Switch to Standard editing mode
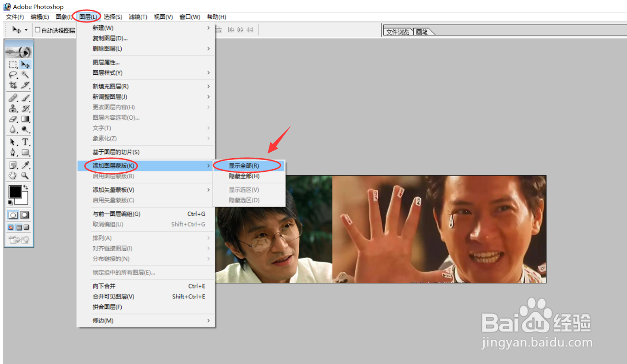The height and width of the screenshot is (364, 627). coord(13,215)
